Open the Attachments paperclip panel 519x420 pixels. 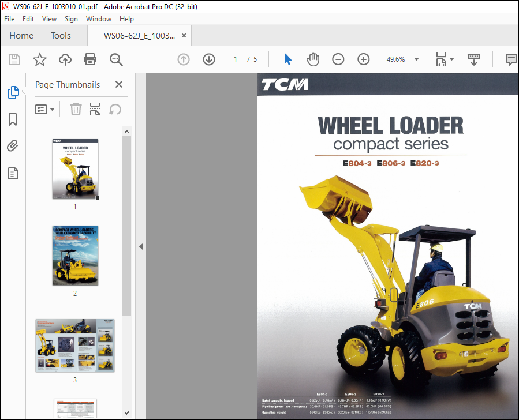[x=13, y=146]
